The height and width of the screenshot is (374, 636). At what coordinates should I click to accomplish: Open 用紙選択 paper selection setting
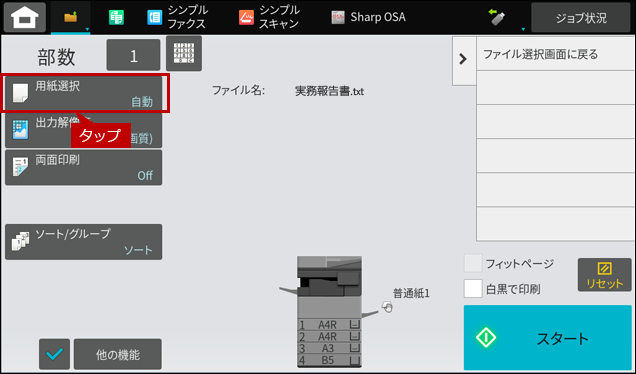pyautogui.click(x=84, y=93)
